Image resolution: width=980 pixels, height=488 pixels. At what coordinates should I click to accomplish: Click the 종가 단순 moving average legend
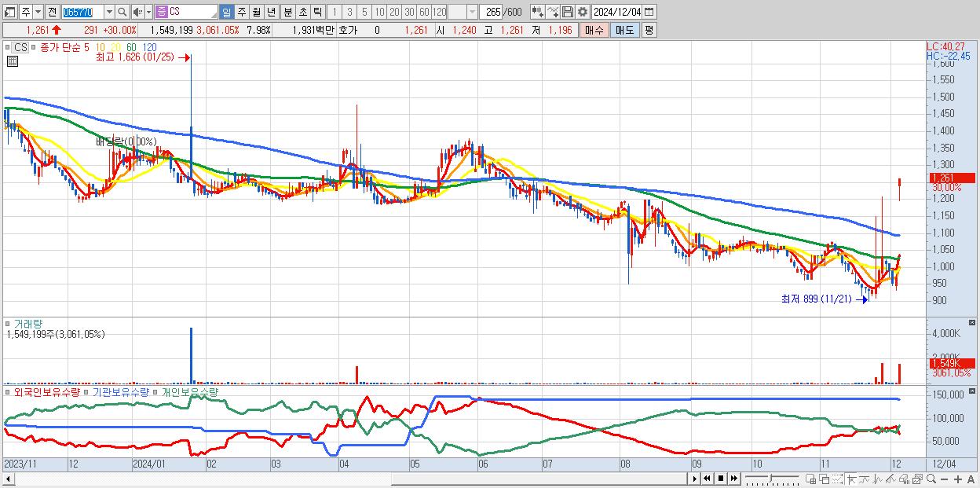[60, 47]
